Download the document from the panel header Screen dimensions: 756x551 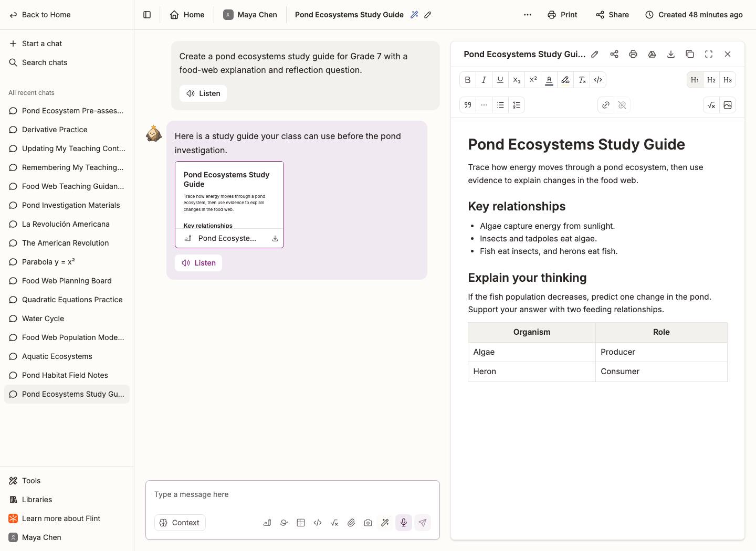coord(671,54)
